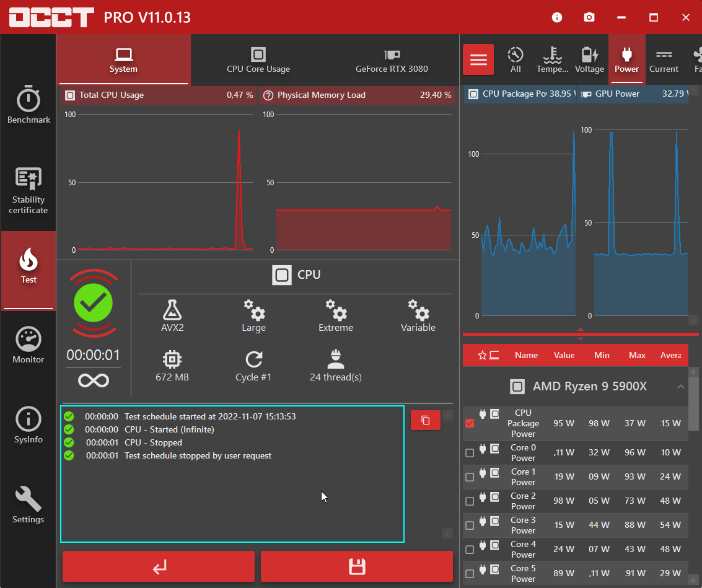Change the Large data set option
Screen dimensions: 702x588
(253, 316)
